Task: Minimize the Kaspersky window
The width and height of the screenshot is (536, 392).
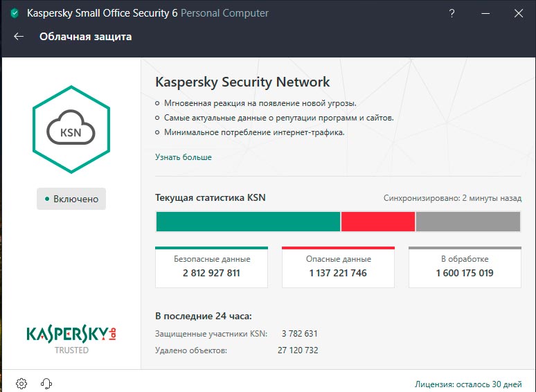Action: (x=485, y=13)
